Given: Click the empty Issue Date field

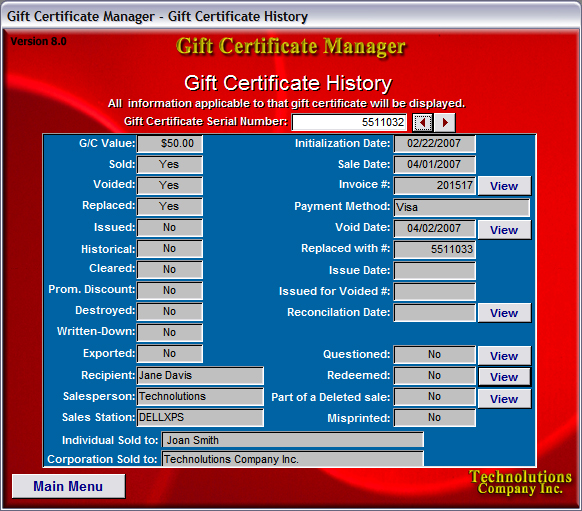Looking at the screenshot, I should (x=435, y=271).
